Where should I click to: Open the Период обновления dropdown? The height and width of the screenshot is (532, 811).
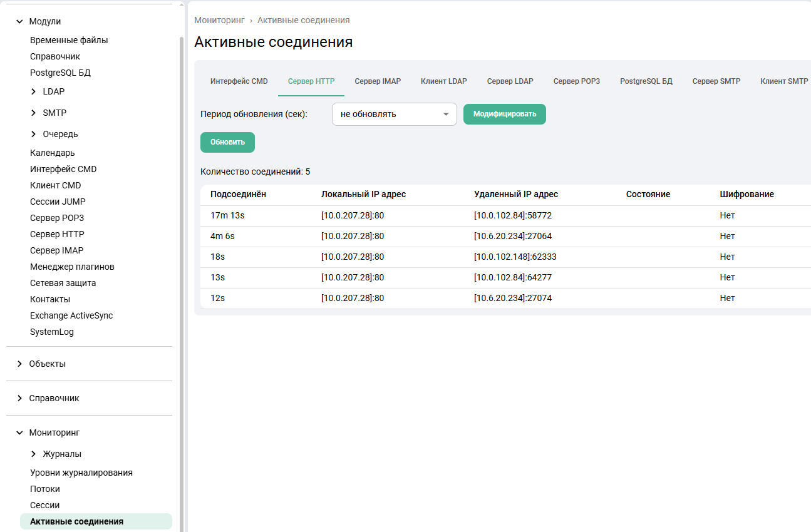pos(394,115)
